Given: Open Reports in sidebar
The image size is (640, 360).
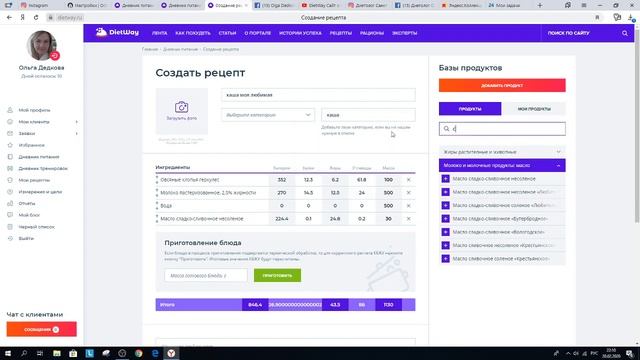Looking at the screenshot, I should pyautogui.click(x=27, y=203).
